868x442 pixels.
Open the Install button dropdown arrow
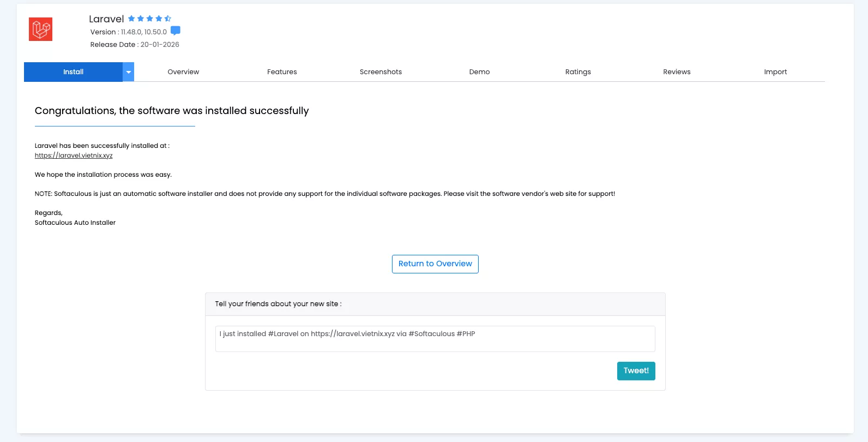(129, 71)
